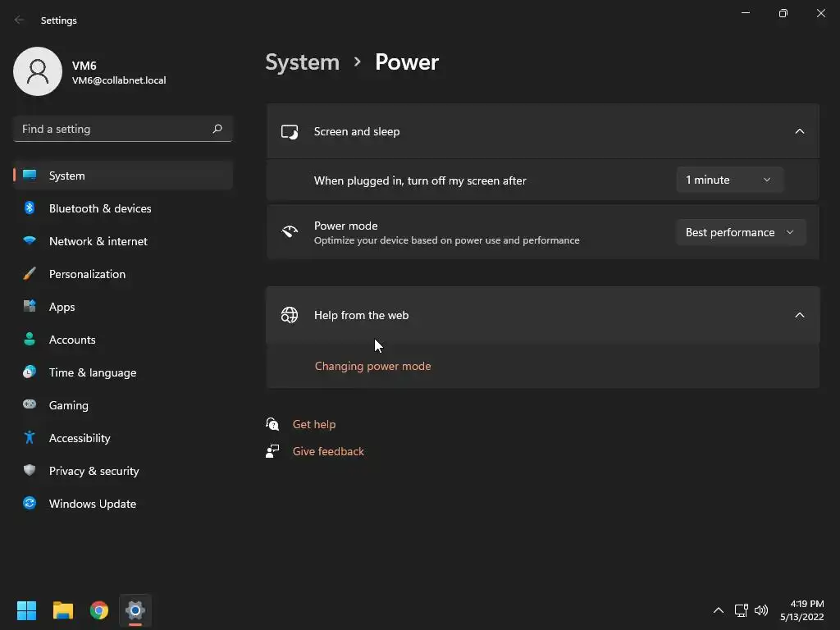Click the Get help link
The height and width of the screenshot is (630, 840).
click(314, 424)
